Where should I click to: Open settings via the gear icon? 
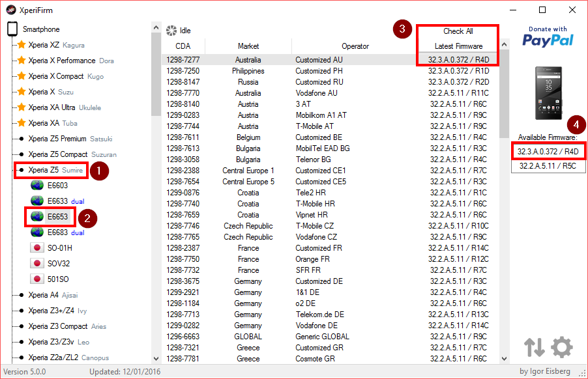tap(561, 347)
